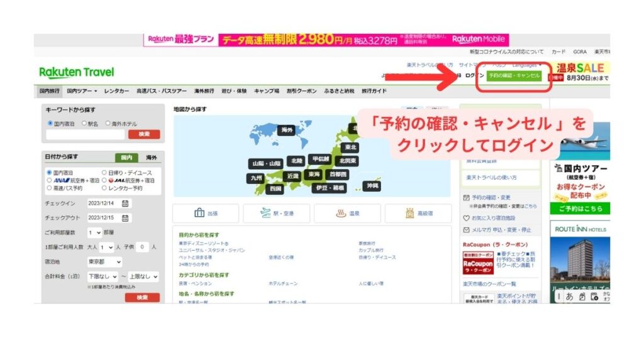Click the 東北 region on the map
The width and height of the screenshot is (644, 338).
point(350,147)
